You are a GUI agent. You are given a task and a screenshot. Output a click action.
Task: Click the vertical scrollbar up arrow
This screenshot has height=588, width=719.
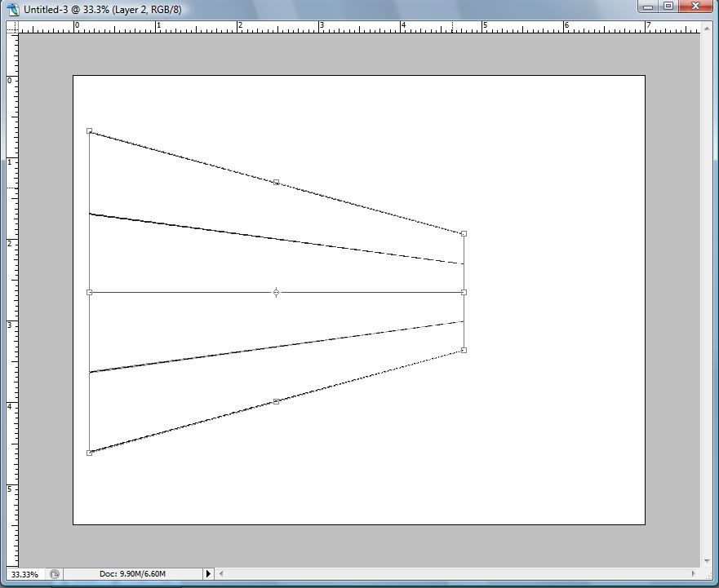point(707,29)
